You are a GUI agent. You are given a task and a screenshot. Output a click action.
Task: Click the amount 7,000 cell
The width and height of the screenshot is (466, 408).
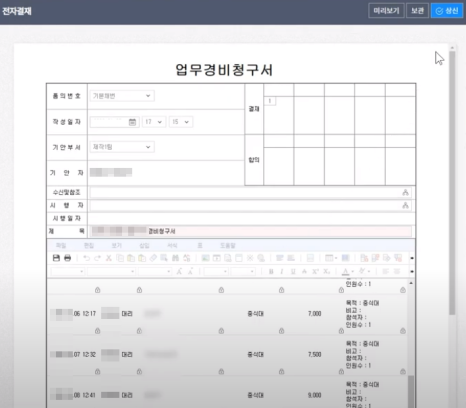click(x=314, y=314)
